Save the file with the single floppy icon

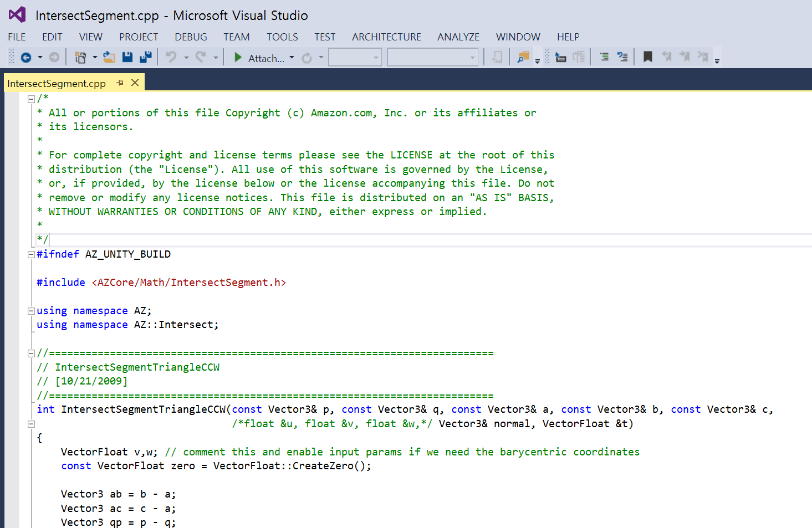pos(127,58)
